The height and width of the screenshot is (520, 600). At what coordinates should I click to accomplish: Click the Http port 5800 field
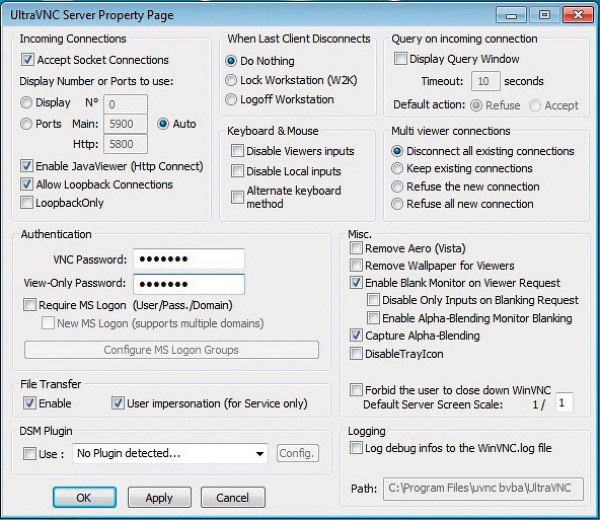pyautogui.click(x=126, y=144)
